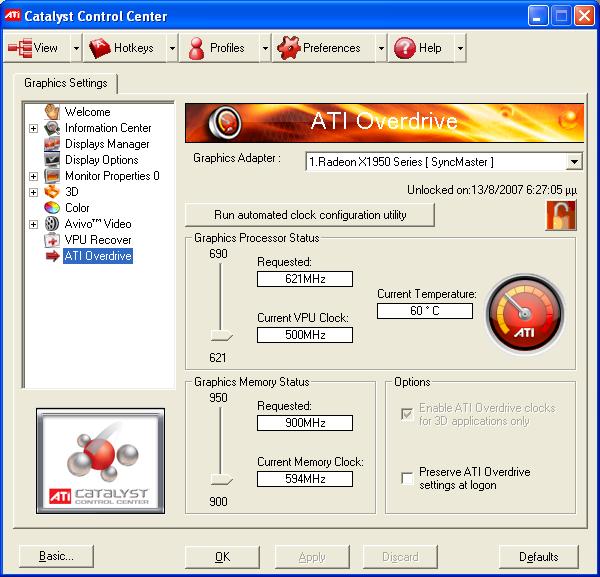Click the Current Temperature 60 °C field
The image size is (600, 577).
(425, 311)
